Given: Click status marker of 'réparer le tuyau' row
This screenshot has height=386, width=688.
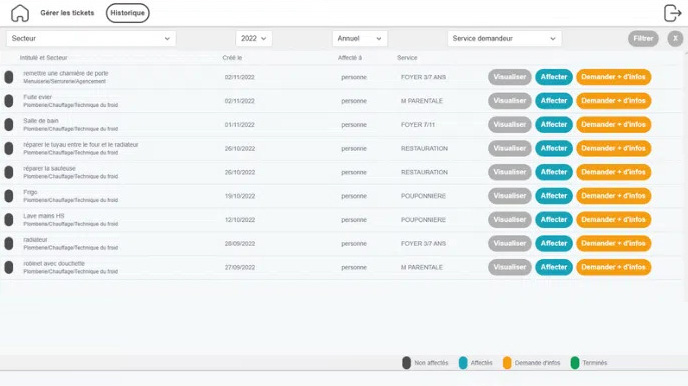Looking at the screenshot, I should (9, 148).
